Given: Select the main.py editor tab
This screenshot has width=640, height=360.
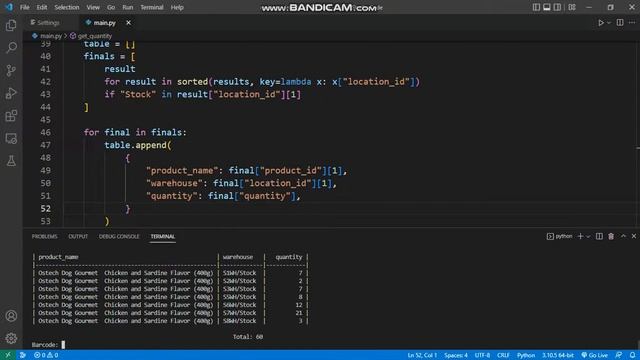Looking at the screenshot, I should [x=104, y=23].
